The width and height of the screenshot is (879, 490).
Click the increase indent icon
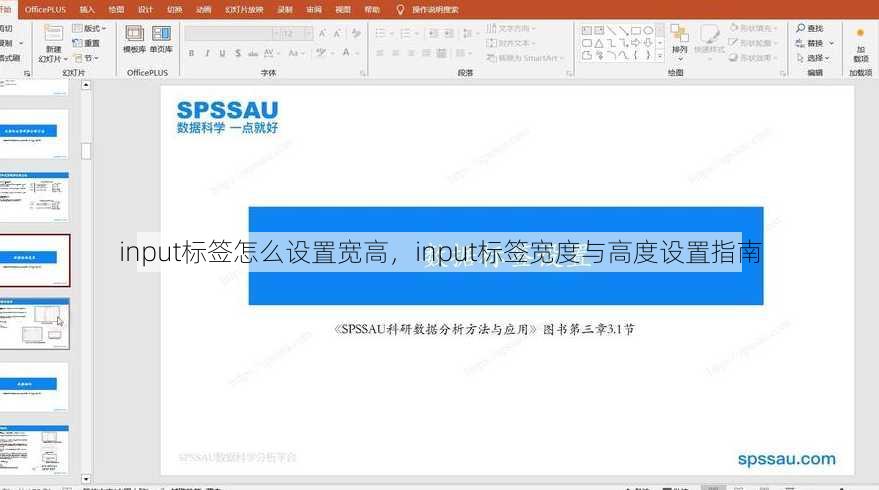click(x=448, y=34)
